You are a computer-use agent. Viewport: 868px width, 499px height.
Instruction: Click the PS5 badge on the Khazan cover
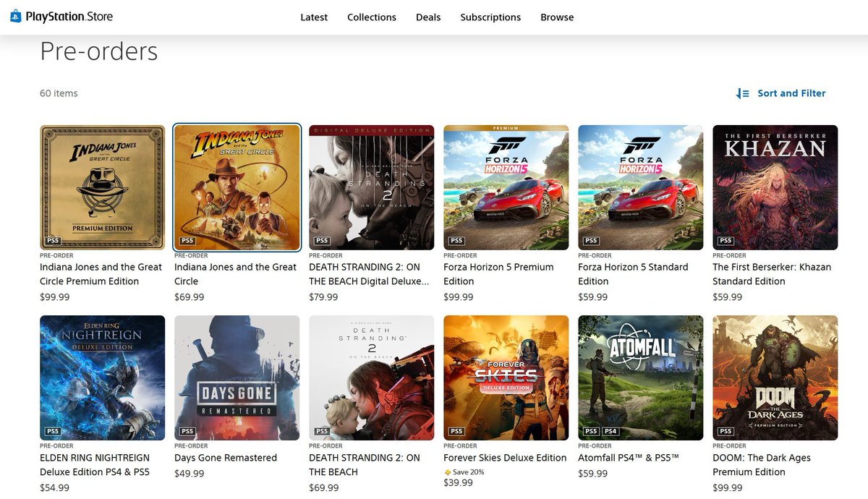tap(726, 241)
